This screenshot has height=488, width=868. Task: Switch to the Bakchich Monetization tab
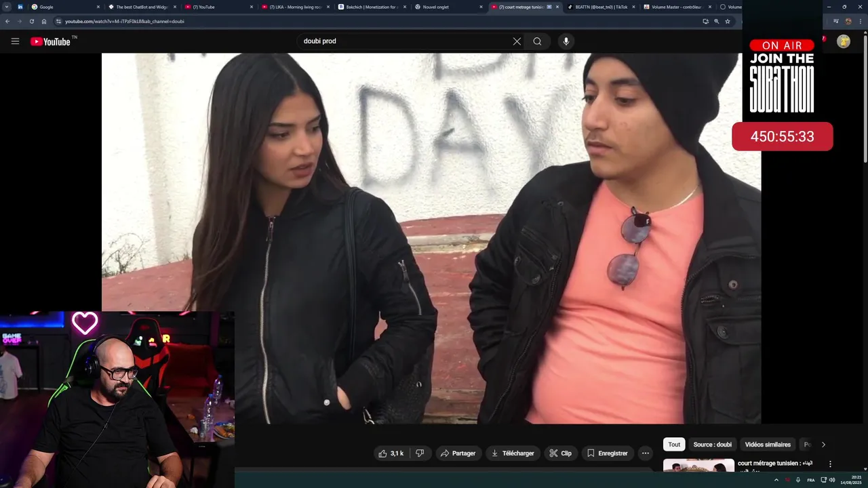pyautogui.click(x=372, y=7)
